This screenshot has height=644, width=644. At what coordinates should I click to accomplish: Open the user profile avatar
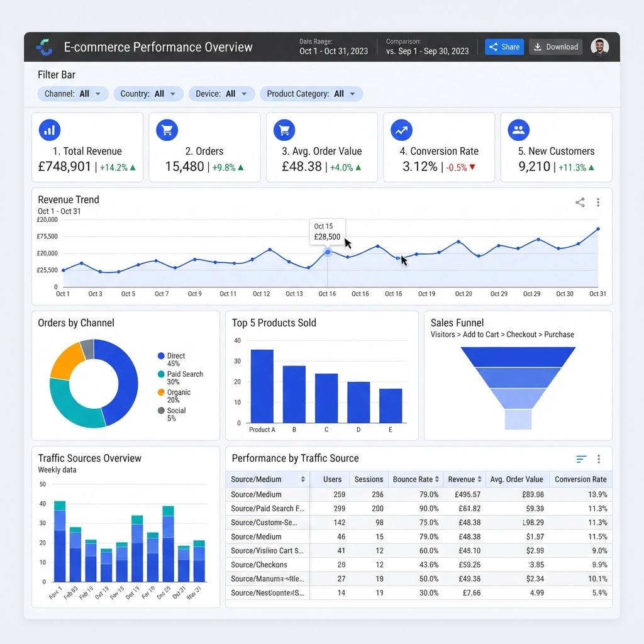coord(599,47)
